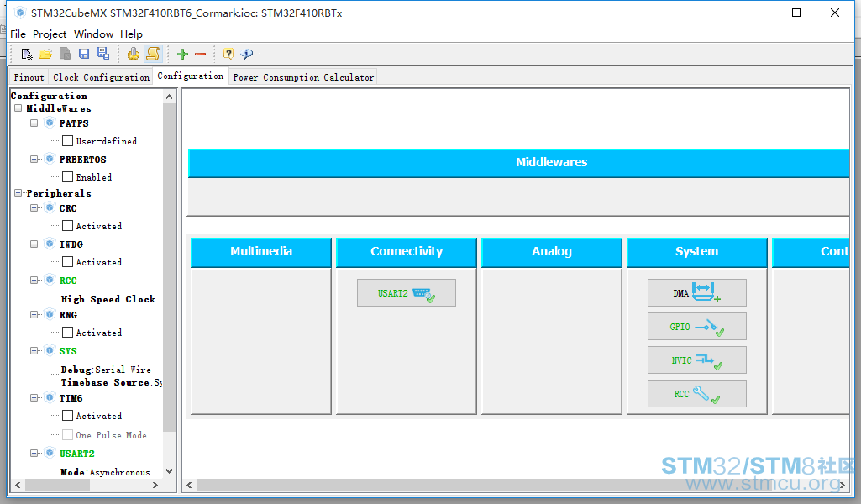This screenshot has width=861, height=504.
Task: Click the green plus toolbar icon
Action: [x=183, y=54]
